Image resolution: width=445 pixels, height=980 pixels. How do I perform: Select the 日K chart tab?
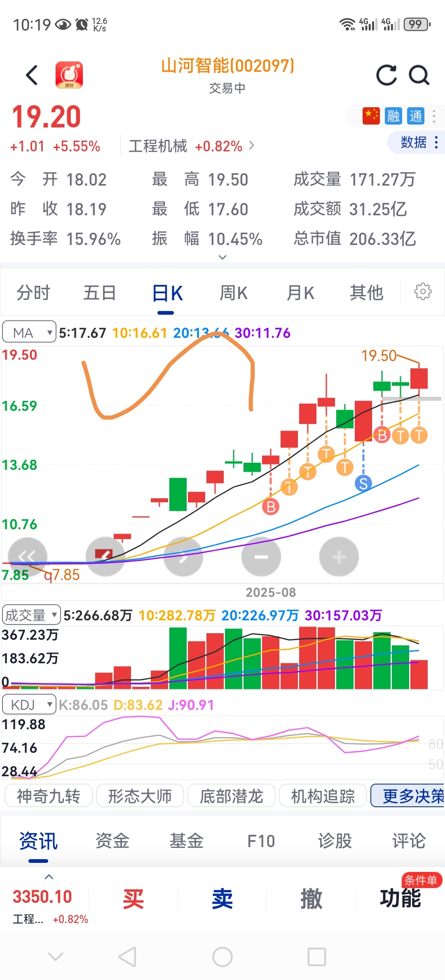(x=167, y=293)
